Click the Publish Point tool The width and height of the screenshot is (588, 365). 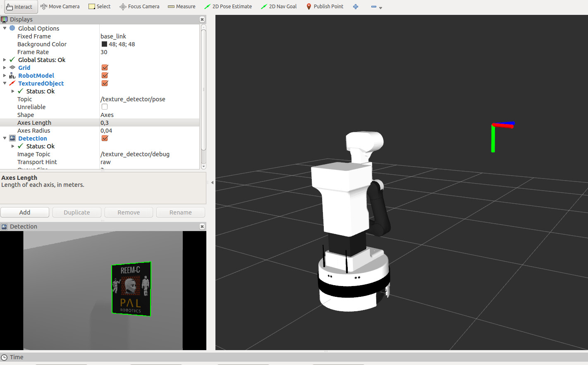(325, 7)
